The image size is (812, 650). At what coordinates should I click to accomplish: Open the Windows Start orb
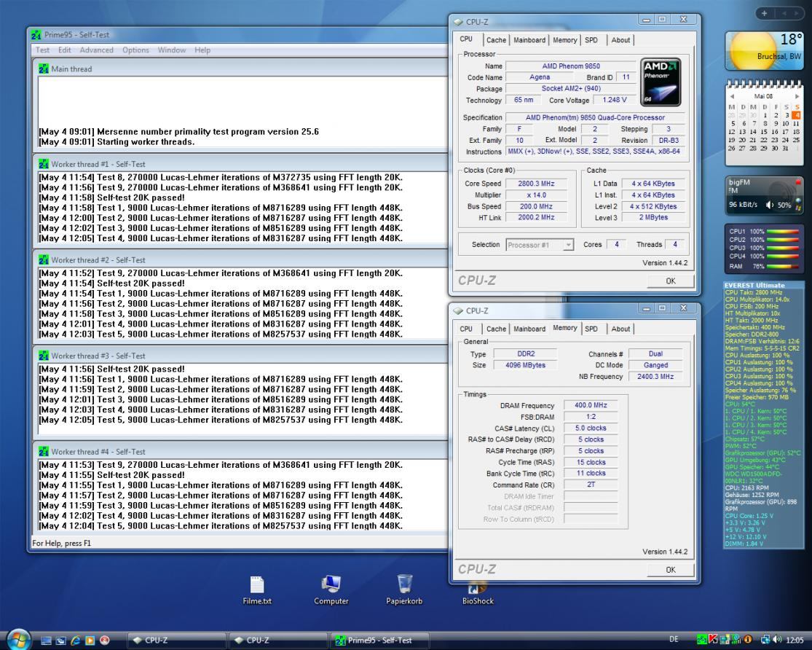click(17, 640)
